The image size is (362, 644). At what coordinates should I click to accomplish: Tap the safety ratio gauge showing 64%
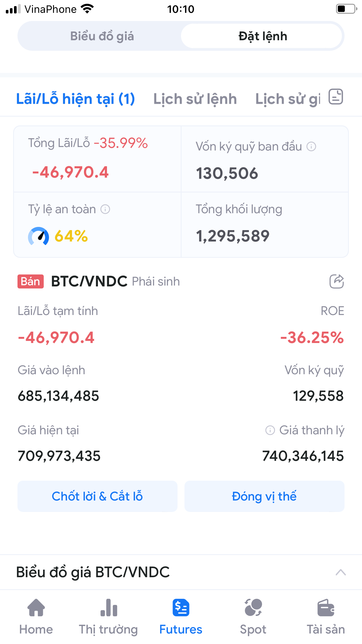pyautogui.click(x=38, y=236)
